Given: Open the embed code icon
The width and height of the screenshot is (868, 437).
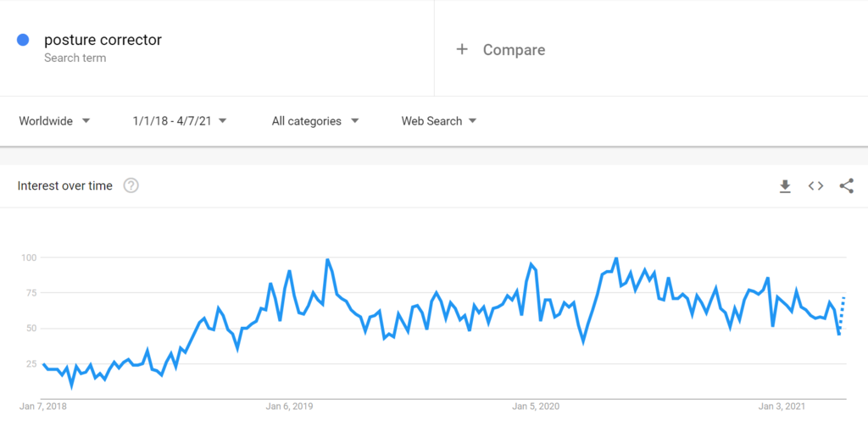Looking at the screenshot, I should click(x=815, y=186).
